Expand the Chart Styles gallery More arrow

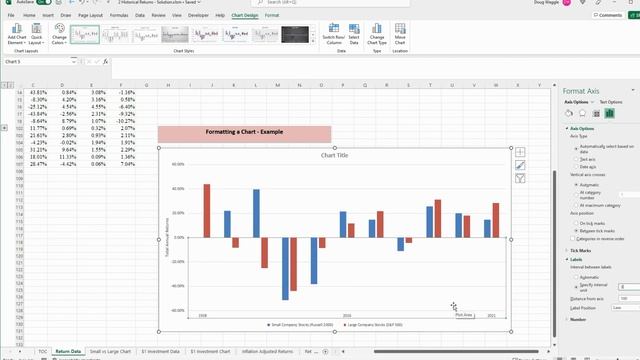(x=313, y=41)
